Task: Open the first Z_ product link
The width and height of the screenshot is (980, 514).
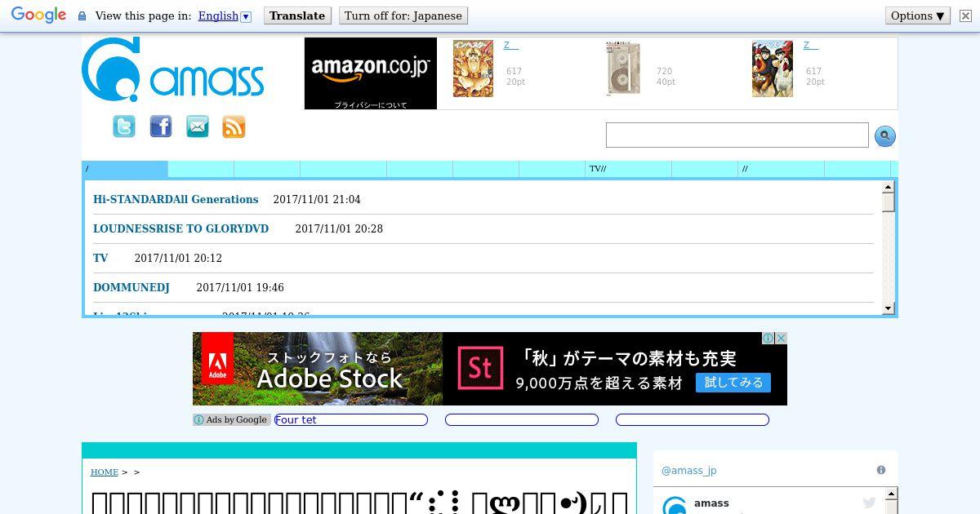Action: tap(511, 46)
